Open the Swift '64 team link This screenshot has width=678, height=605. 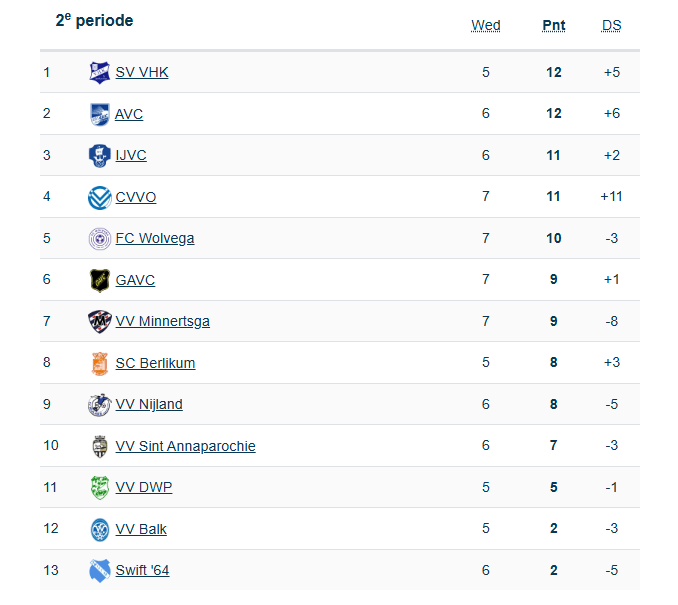point(142,570)
